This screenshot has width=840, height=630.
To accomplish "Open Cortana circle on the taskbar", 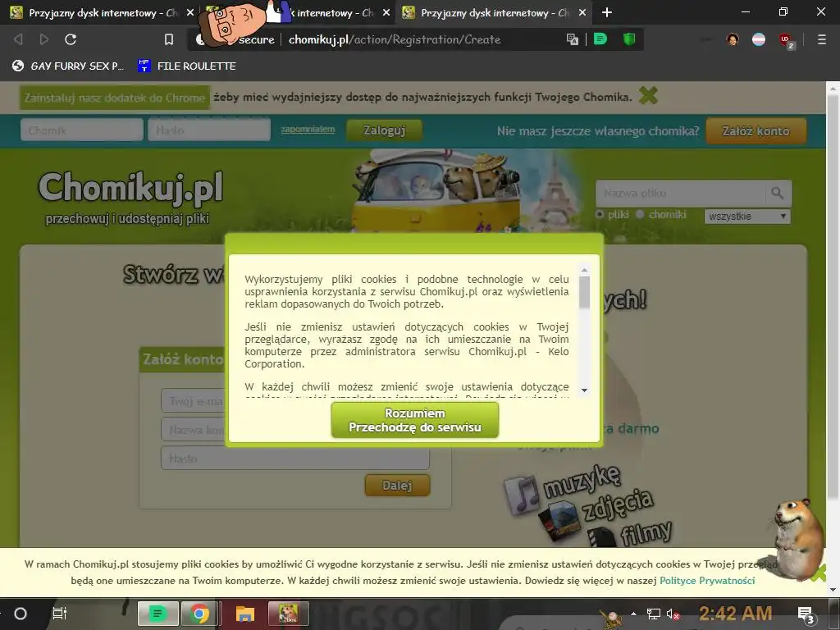I will [x=21, y=614].
